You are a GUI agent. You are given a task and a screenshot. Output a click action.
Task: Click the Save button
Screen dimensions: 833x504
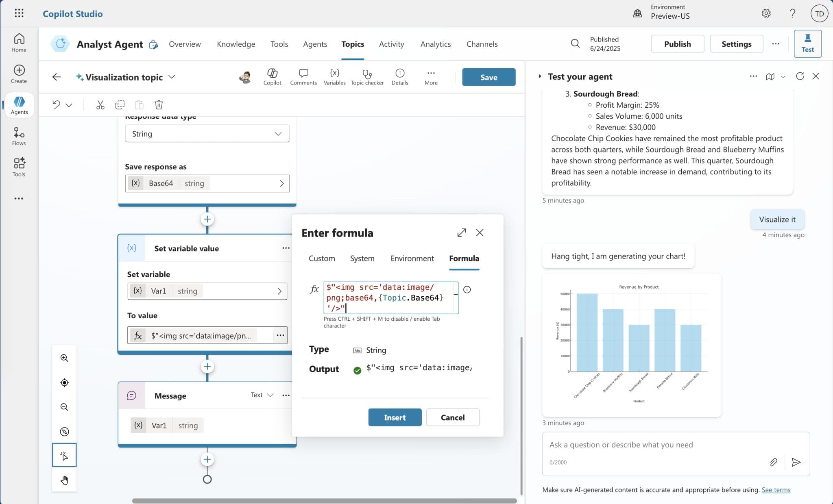coord(488,77)
